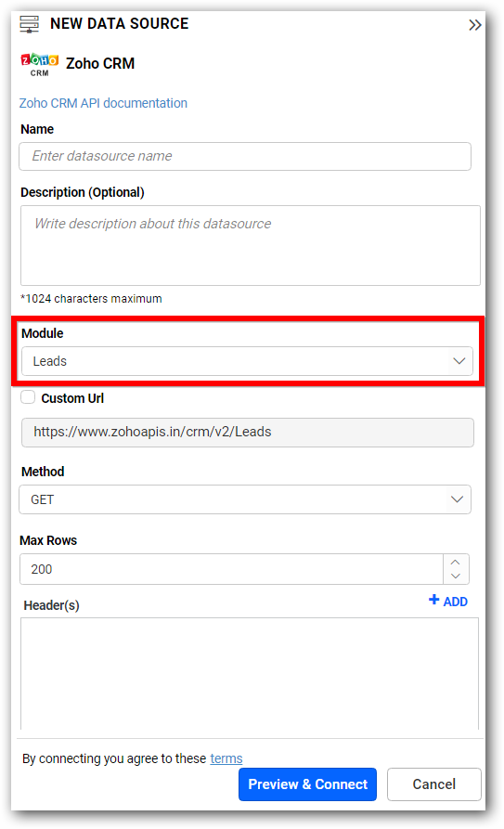The image size is (504, 829).
Task: Click the zohoapis Leads URL field
Action: (x=248, y=433)
